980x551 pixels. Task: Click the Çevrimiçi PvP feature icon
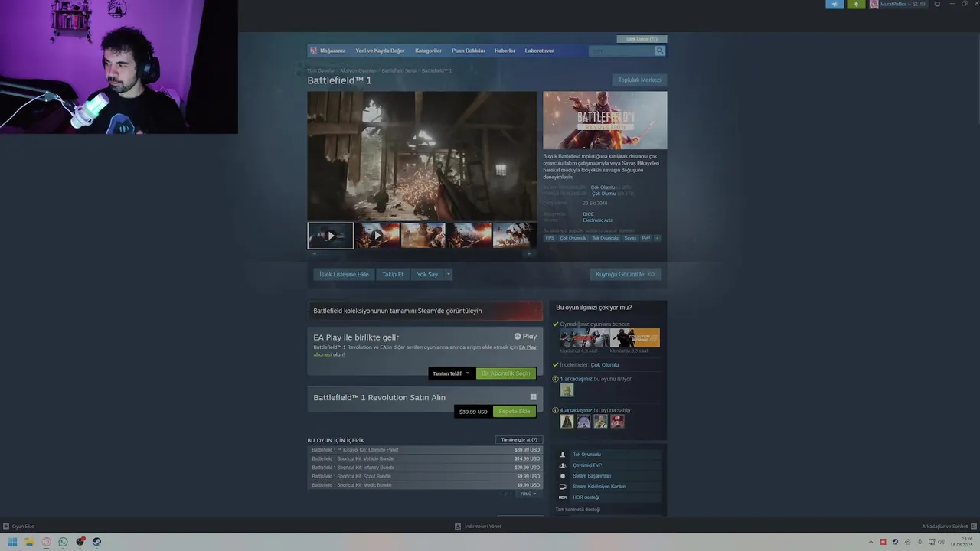pyautogui.click(x=563, y=465)
